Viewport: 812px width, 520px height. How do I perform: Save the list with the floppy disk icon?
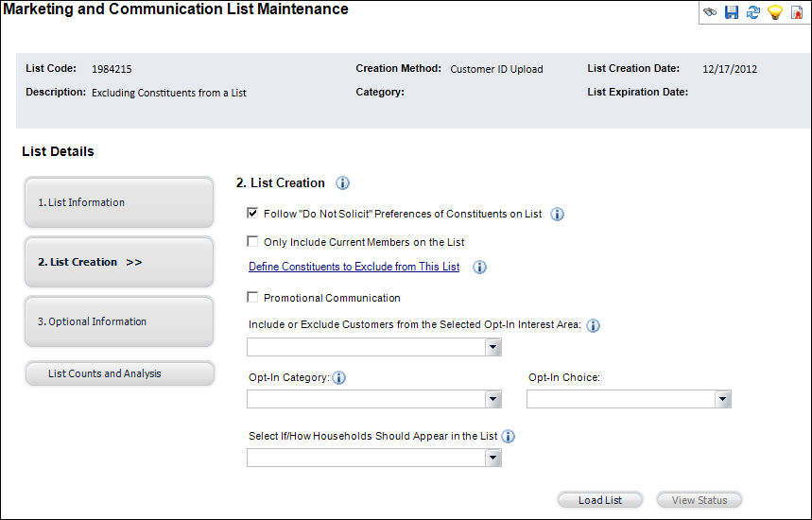click(x=732, y=12)
